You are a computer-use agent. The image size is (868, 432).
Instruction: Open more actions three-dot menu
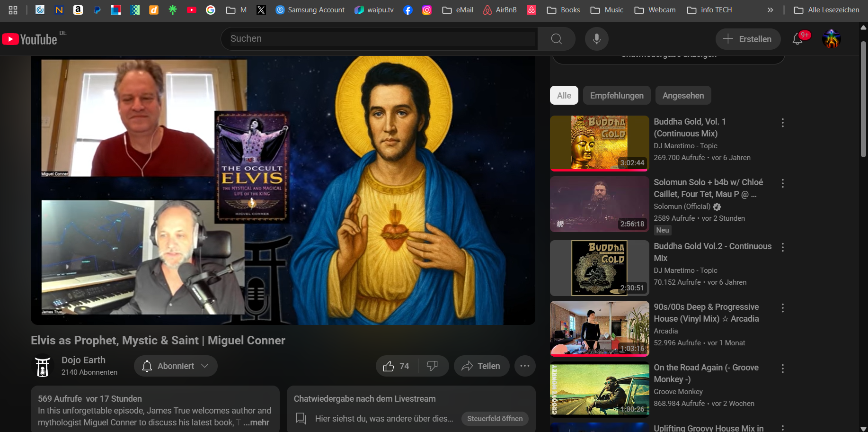click(x=525, y=366)
